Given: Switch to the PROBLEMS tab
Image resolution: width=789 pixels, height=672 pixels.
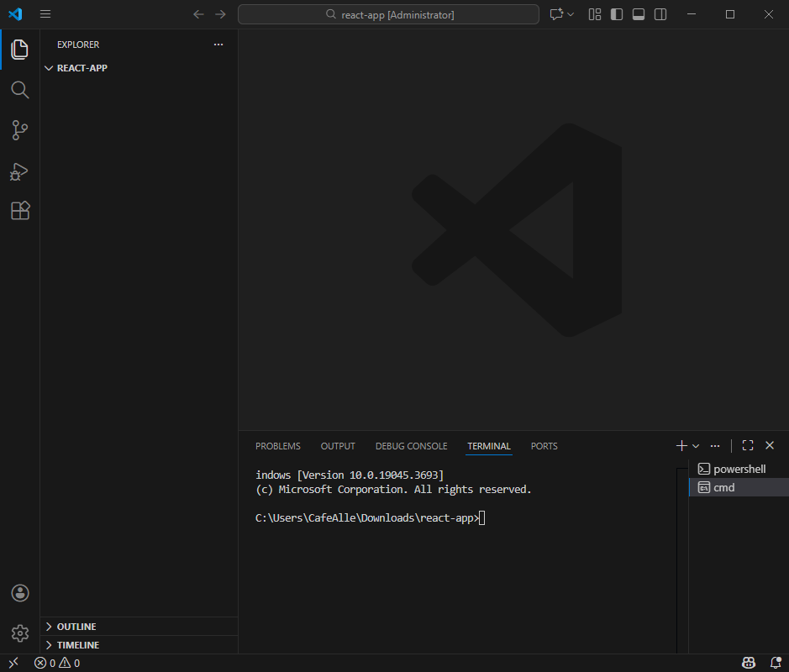Looking at the screenshot, I should 278,446.
